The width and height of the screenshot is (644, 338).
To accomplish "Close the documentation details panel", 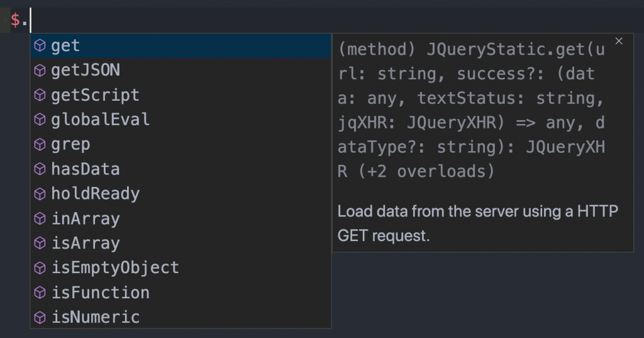I will [619, 41].
